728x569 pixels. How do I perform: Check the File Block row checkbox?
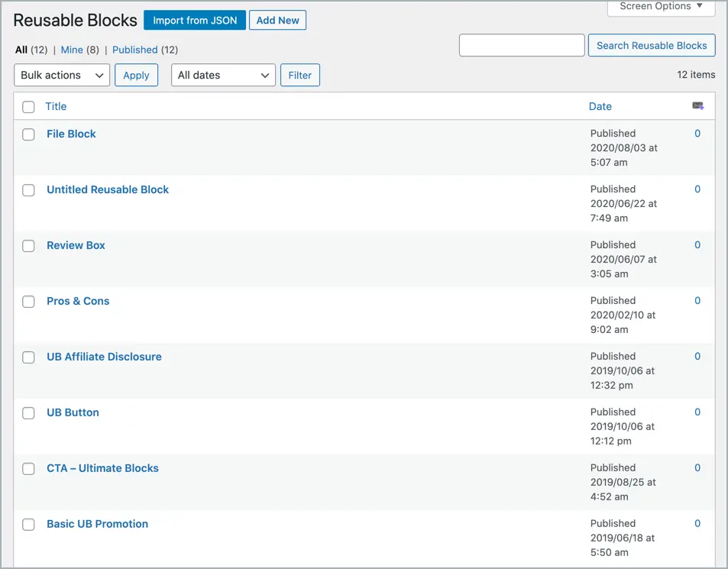point(28,134)
